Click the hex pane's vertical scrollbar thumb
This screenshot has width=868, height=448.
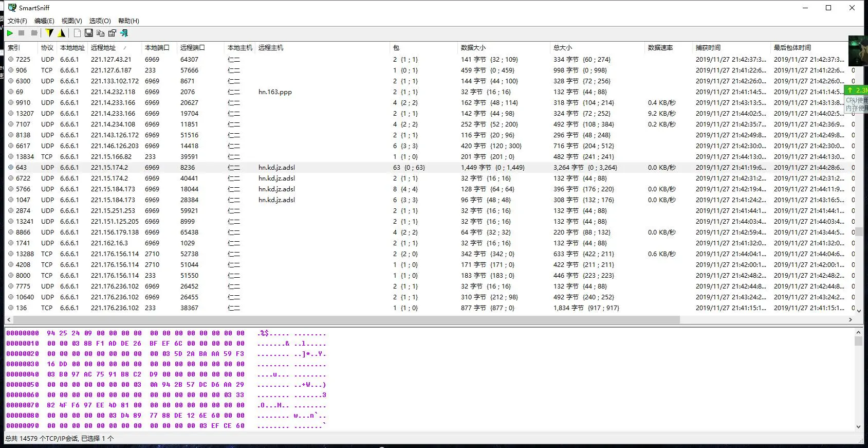point(858,341)
